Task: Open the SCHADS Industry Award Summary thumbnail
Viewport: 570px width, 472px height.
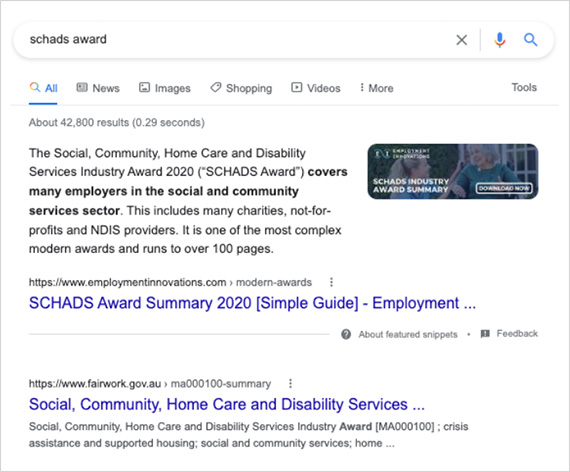Action: (453, 171)
